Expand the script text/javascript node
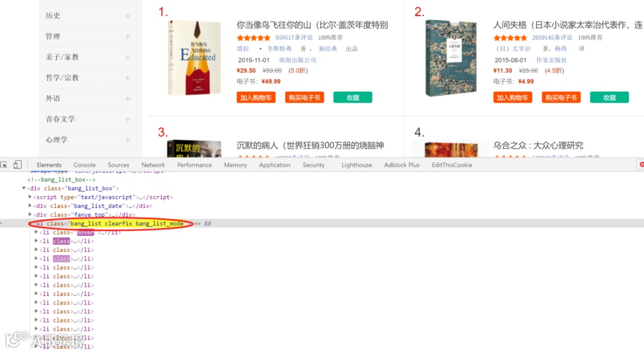The width and height of the screenshot is (644, 352). 30,197
